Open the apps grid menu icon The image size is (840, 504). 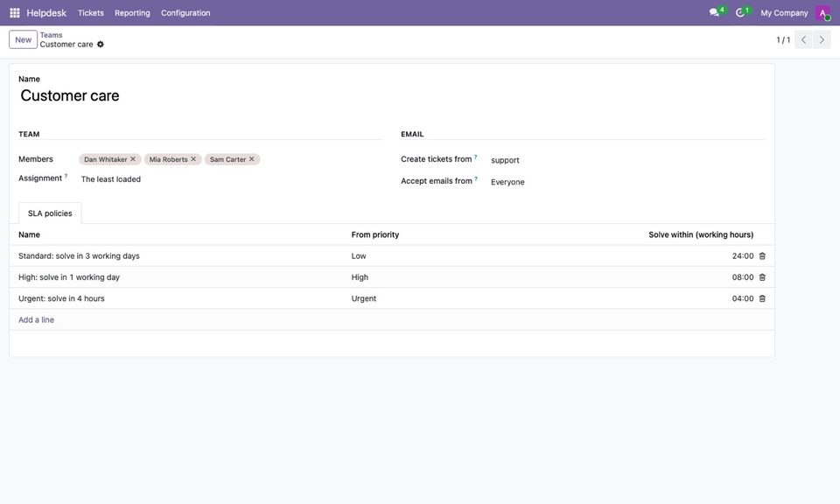click(x=15, y=12)
